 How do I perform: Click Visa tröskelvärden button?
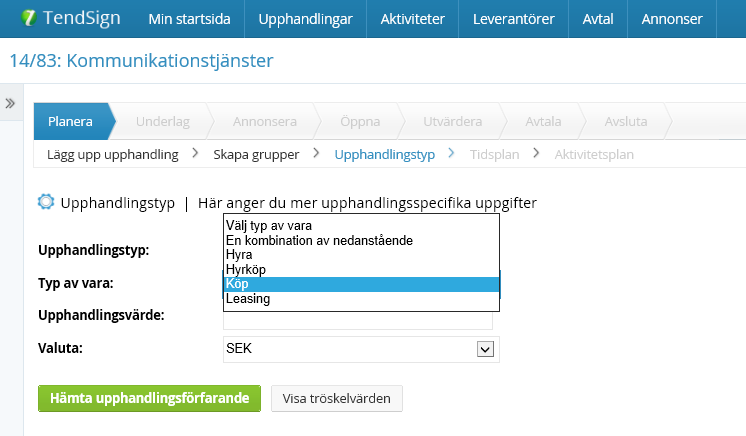[x=337, y=398]
